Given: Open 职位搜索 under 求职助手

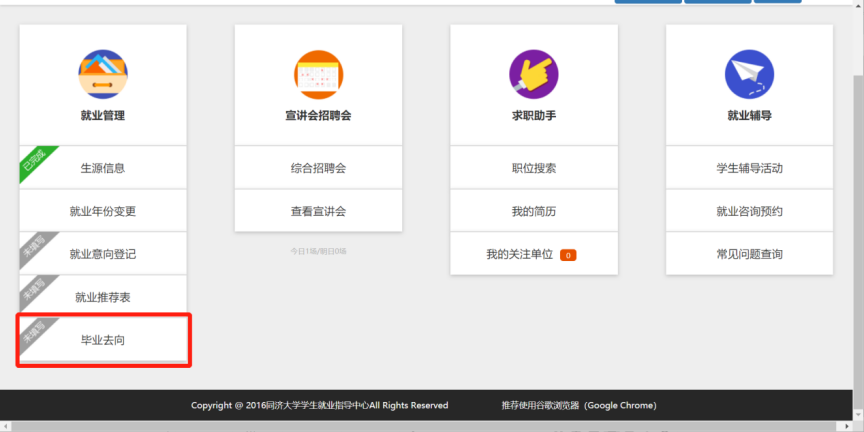Looking at the screenshot, I should [534, 168].
